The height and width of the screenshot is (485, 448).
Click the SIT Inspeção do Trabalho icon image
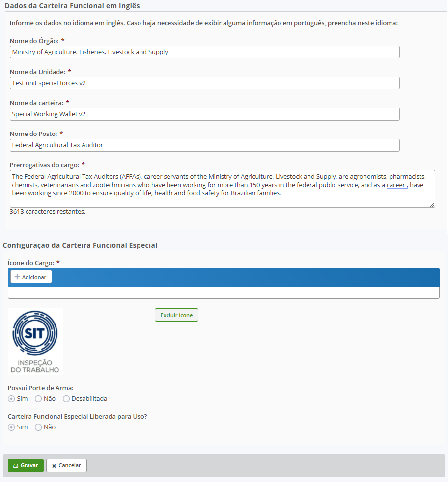point(35,341)
